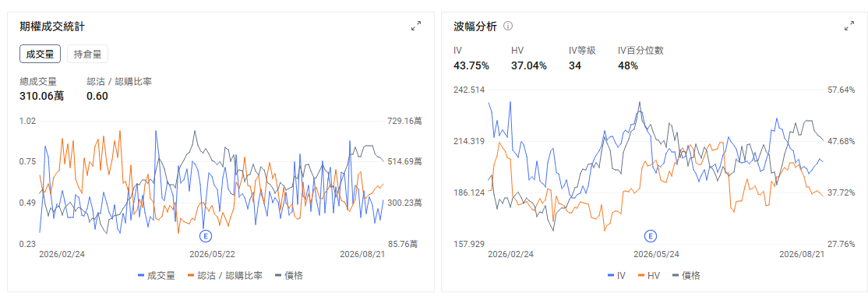Toggle the 認沽 / 認購比率 legend series

(x=225, y=275)
